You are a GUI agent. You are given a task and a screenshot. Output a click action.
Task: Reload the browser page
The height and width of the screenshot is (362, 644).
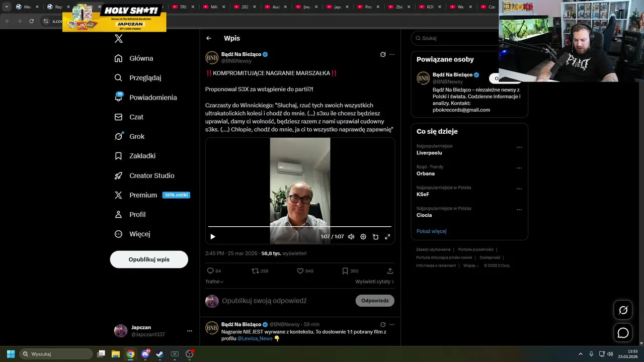tap(31, 21)
